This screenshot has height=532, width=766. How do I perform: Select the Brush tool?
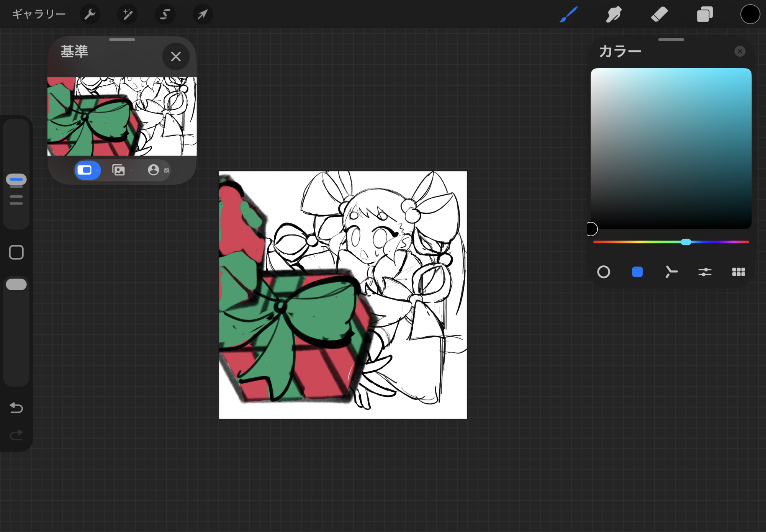click(x=568, y=15)
